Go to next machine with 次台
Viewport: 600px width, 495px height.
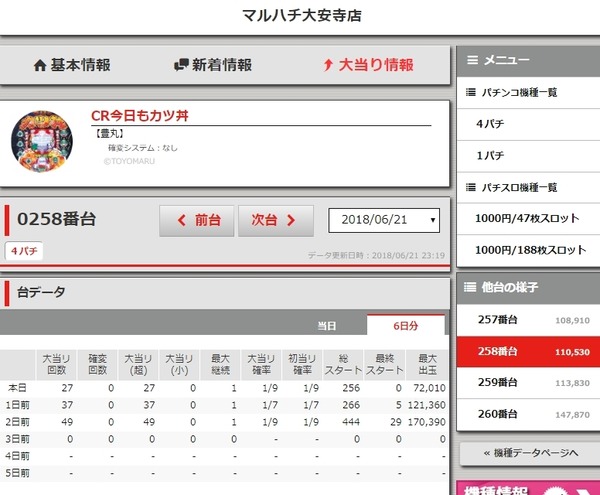[276, 221]
